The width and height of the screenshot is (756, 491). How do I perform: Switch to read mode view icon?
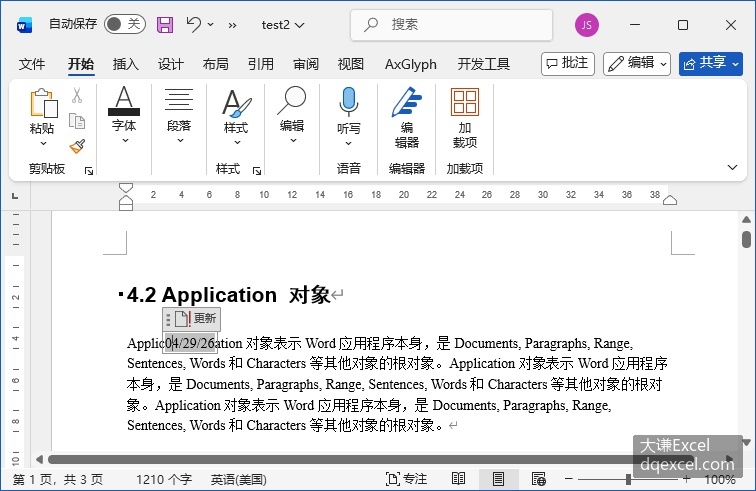click(459, 479)
